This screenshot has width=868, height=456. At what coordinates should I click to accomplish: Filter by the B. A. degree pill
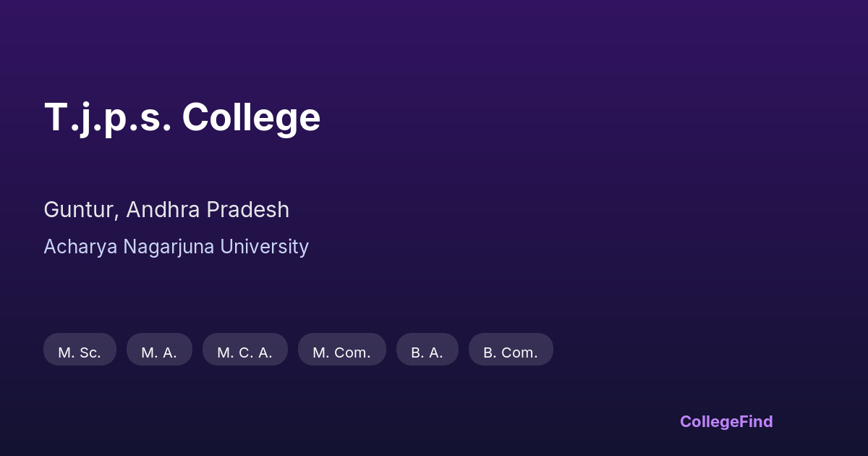click(427, 352)
